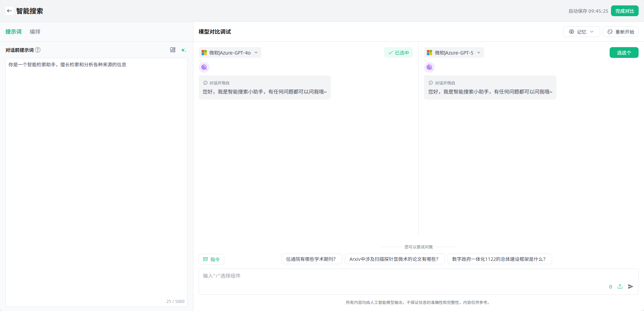The image size is (644, 311).
Task: Toggle the 已选中 selected state for GPT-4o
Action: tap(398, 53)
